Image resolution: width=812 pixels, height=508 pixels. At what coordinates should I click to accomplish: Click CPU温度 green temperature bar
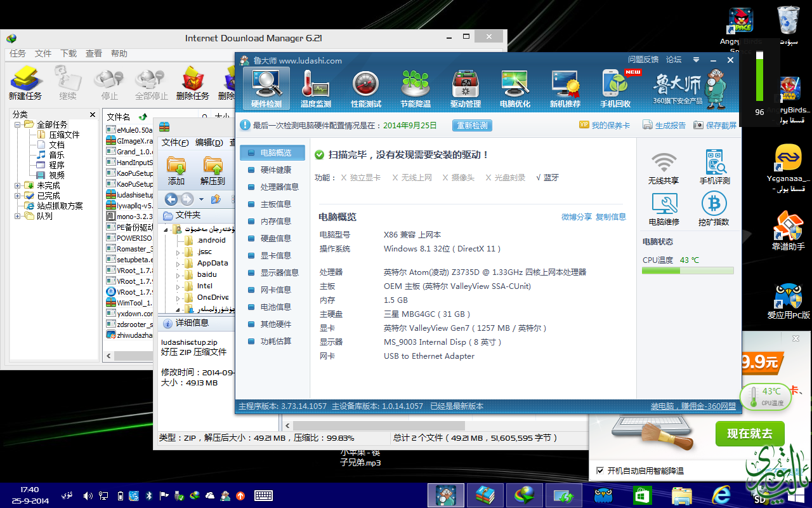[x=688, y=271]
